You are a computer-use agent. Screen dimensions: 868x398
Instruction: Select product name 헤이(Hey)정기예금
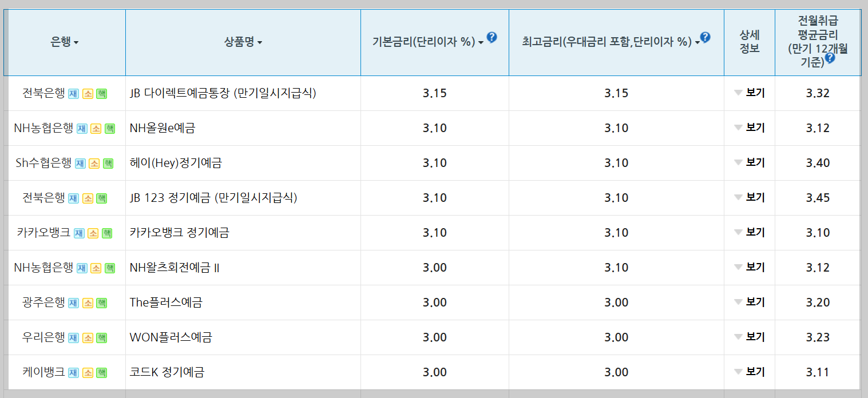click(176, 163)
